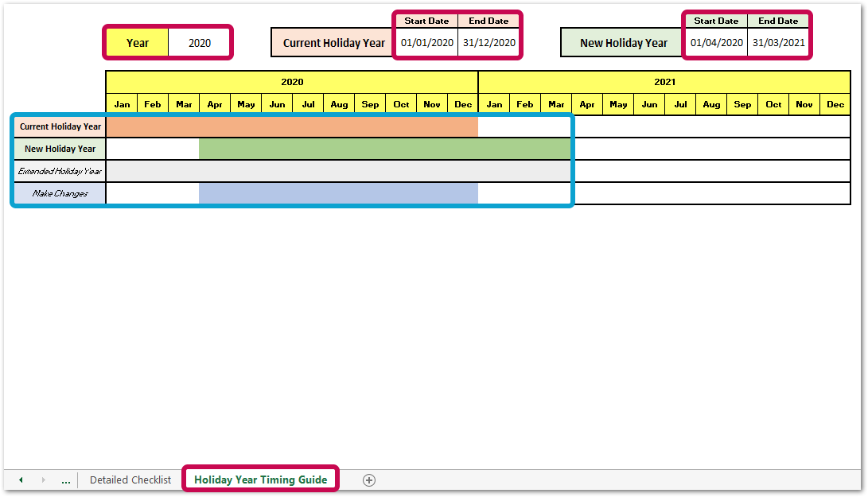
Task: Click the green New Holiday Year bar
Action: pyautogui.click(x=382, y=149)
